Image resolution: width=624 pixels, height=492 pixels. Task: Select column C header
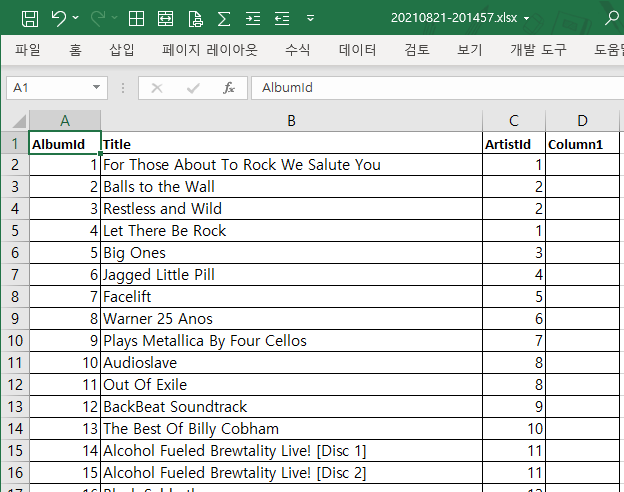point(514,121)
